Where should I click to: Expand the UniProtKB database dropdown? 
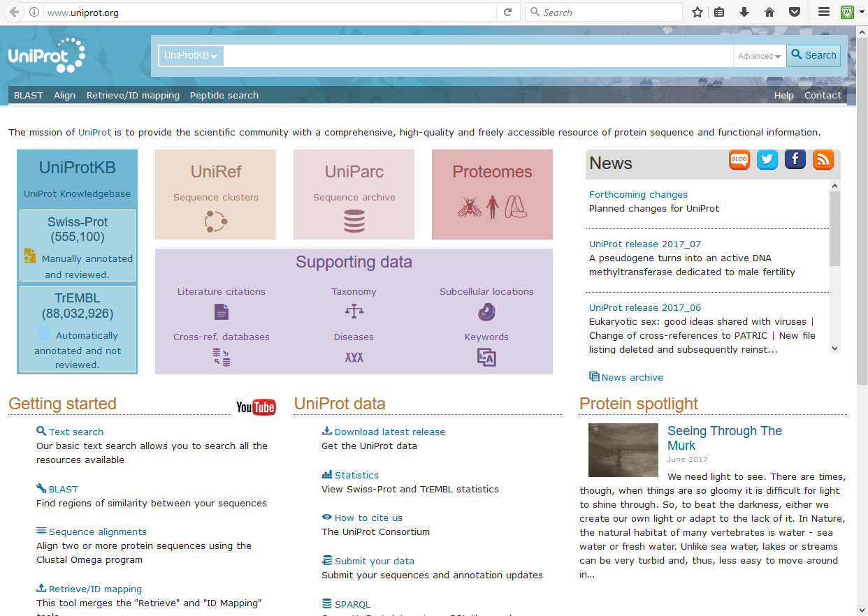click(x=191, y=56)
